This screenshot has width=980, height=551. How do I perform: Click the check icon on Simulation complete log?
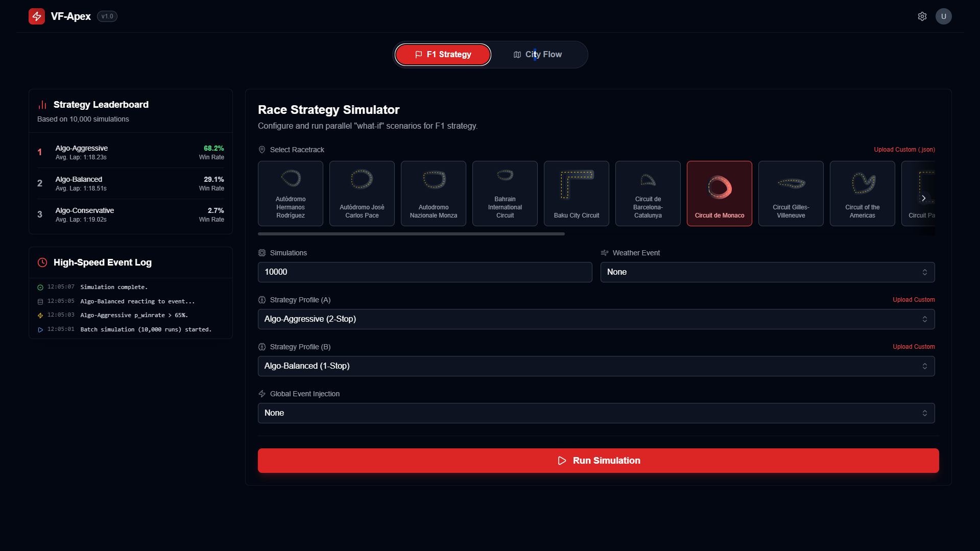click(x=40, y=288)
